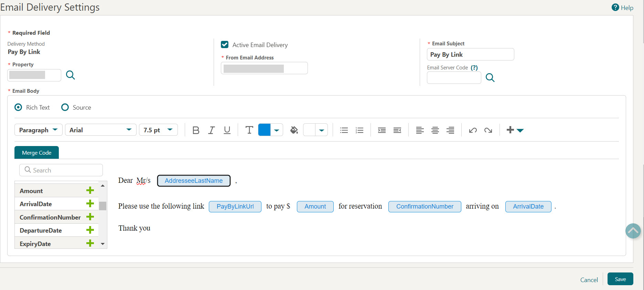Open the 7.5 pt font size dropdown

158,130
